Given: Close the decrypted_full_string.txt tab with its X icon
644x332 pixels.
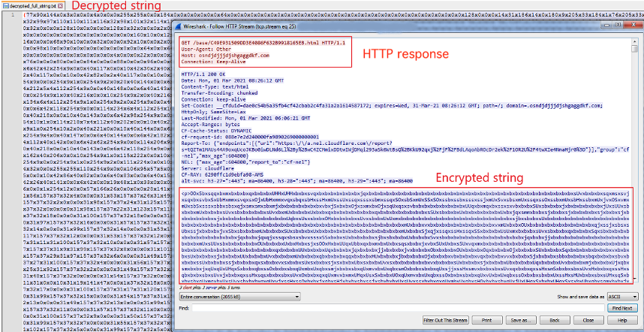Looking at the screenshot, I should pos(61,6).
